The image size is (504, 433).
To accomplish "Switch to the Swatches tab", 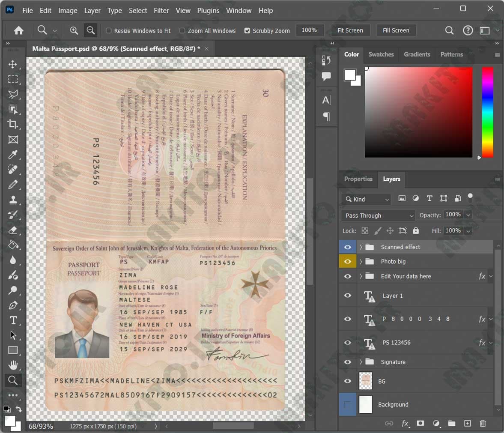I will [381, 54].
